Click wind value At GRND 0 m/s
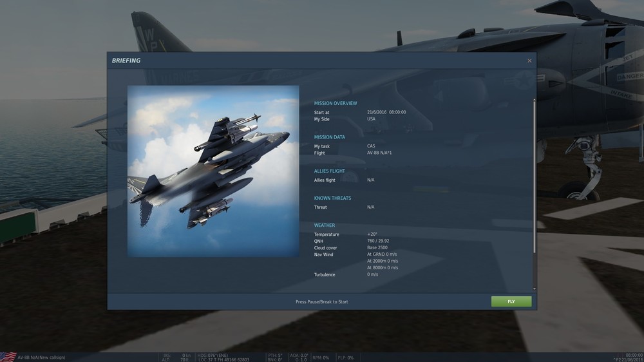This screenshot has width=644, height=362. pos(382,254)
